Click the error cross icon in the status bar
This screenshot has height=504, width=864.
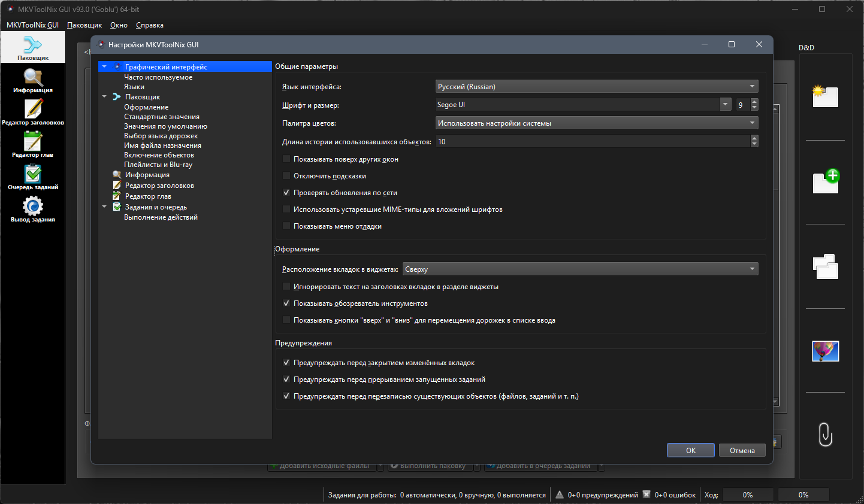coord(647,494)
